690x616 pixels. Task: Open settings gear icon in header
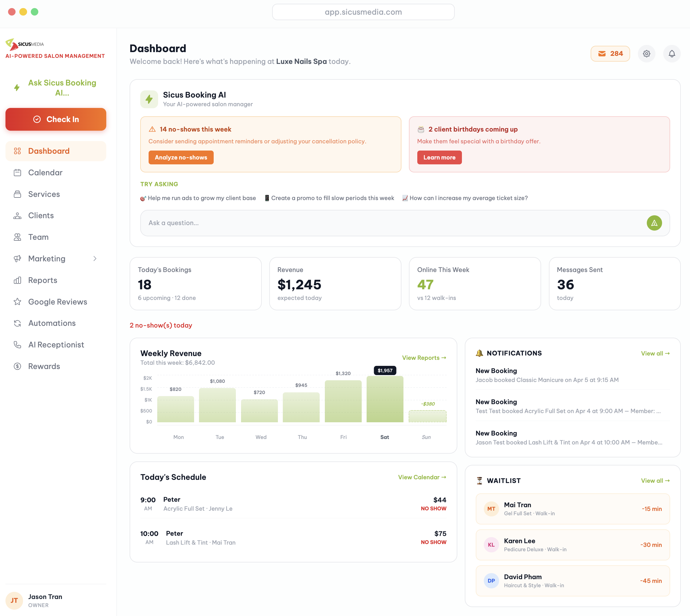click(x=646, y=54)
